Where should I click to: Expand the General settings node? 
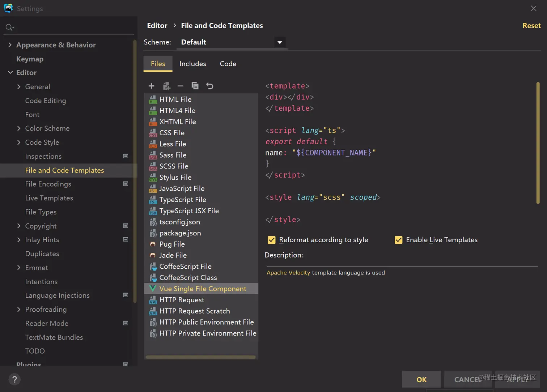19,86
